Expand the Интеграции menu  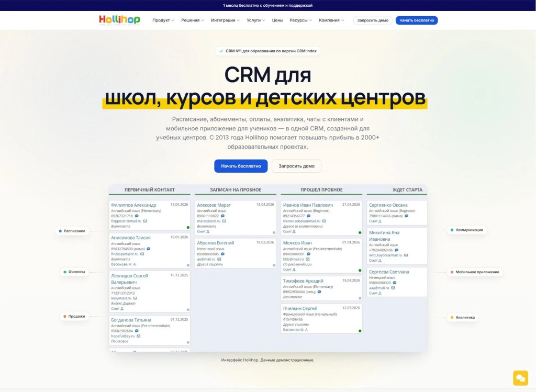tap(225, 20)
